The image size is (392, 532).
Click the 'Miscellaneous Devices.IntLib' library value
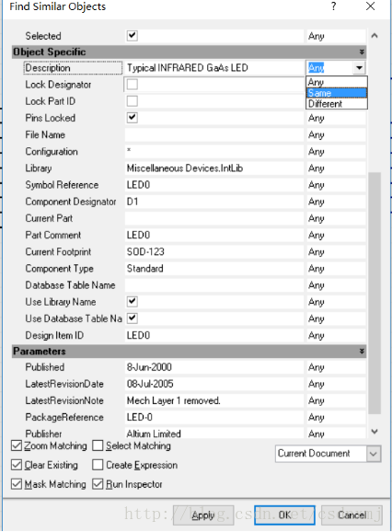185,168
